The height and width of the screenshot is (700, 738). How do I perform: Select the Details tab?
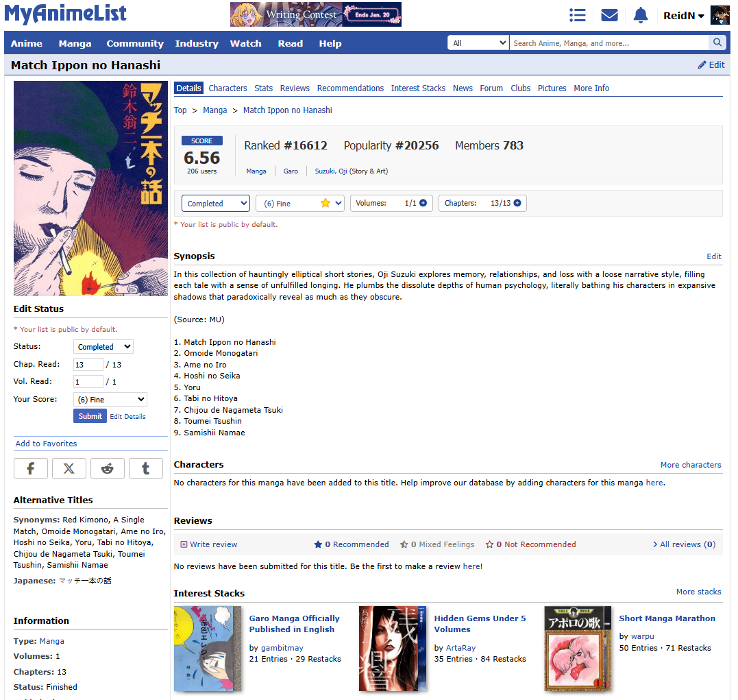click(x=188, y=88)
